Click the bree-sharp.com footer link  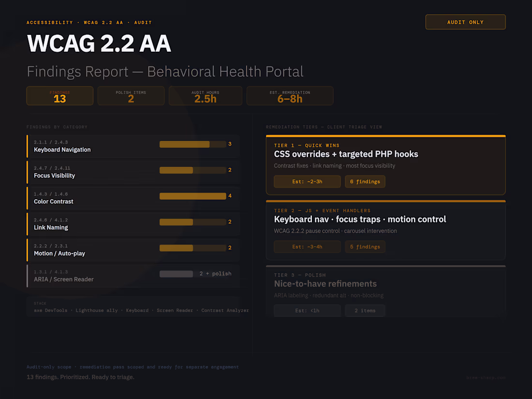coord(486,378)
